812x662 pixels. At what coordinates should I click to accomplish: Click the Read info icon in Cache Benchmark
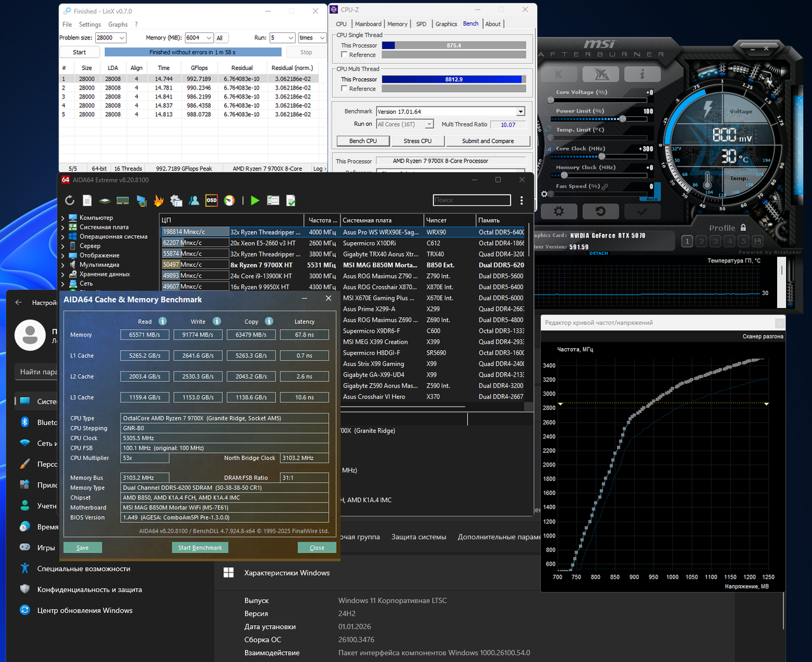(x=163, y=321)
